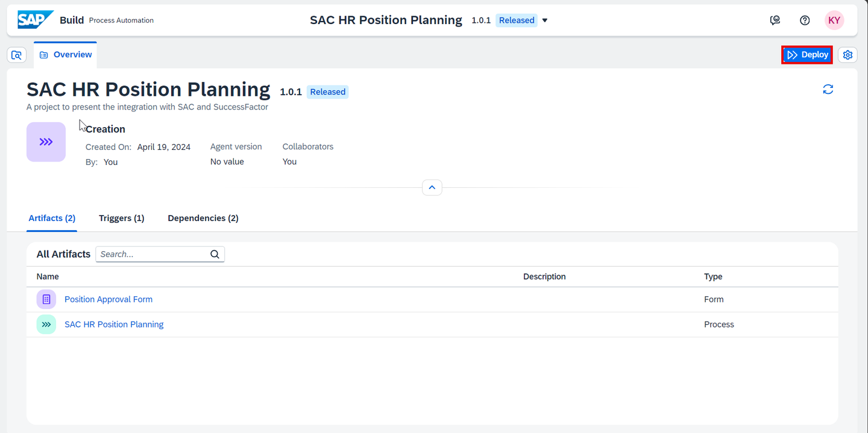Click the SAP logo

35,20
